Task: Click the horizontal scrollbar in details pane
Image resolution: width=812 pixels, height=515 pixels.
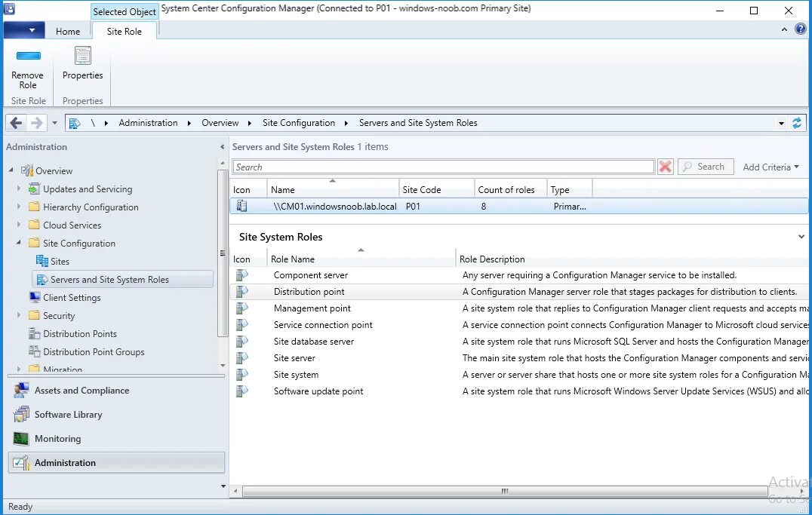Action: 505,491
